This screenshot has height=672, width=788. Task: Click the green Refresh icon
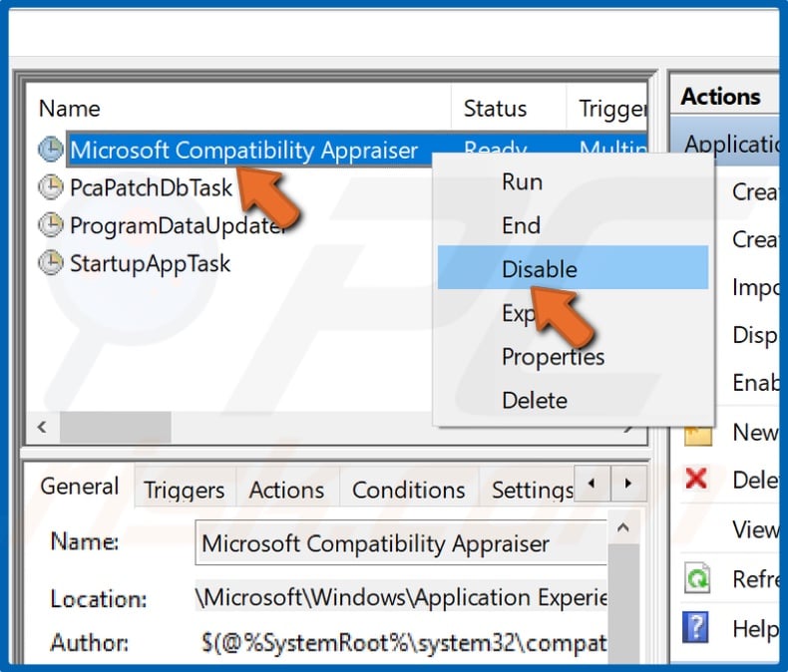697,578
